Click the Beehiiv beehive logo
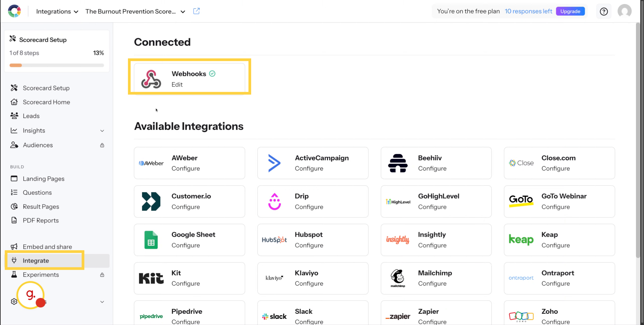The width and height of the screenshot is (644, 325). 398,163
